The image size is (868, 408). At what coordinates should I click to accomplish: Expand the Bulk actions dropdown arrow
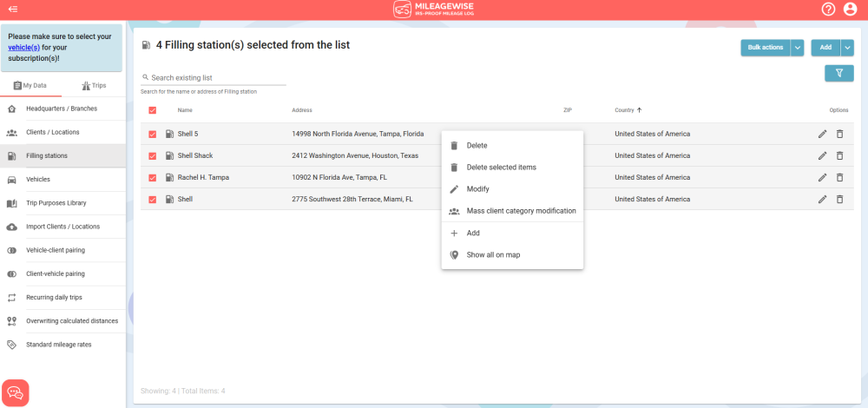797,48
